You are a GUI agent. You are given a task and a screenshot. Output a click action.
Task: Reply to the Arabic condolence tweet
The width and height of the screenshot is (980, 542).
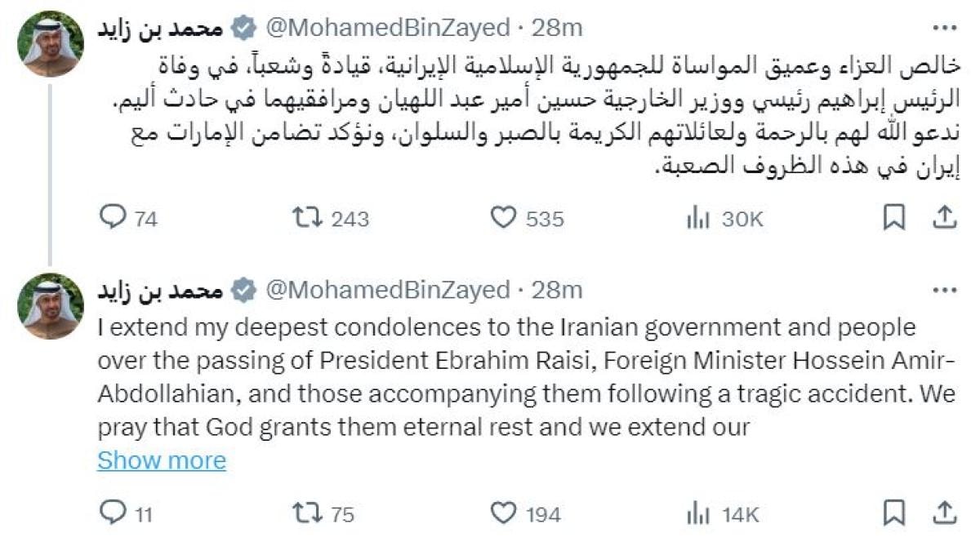tap(109, 217)
